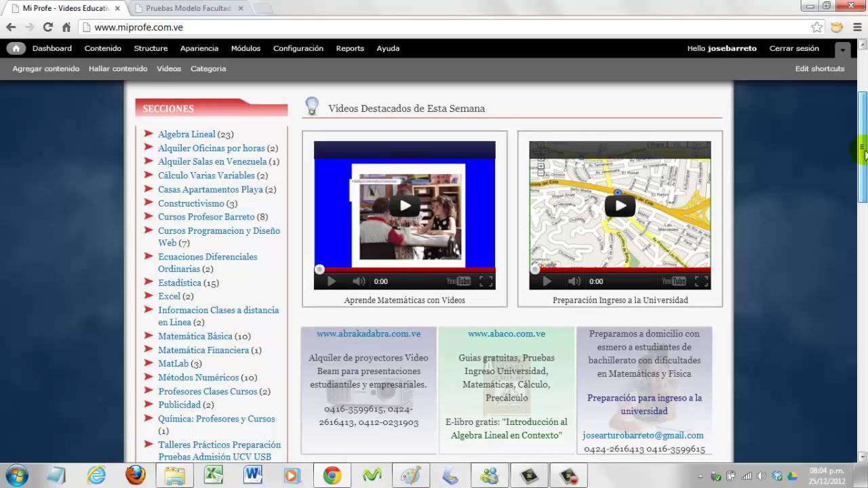
Task: Click the browser back arrow
Action: pyautogui.click(x=11, y=27)
